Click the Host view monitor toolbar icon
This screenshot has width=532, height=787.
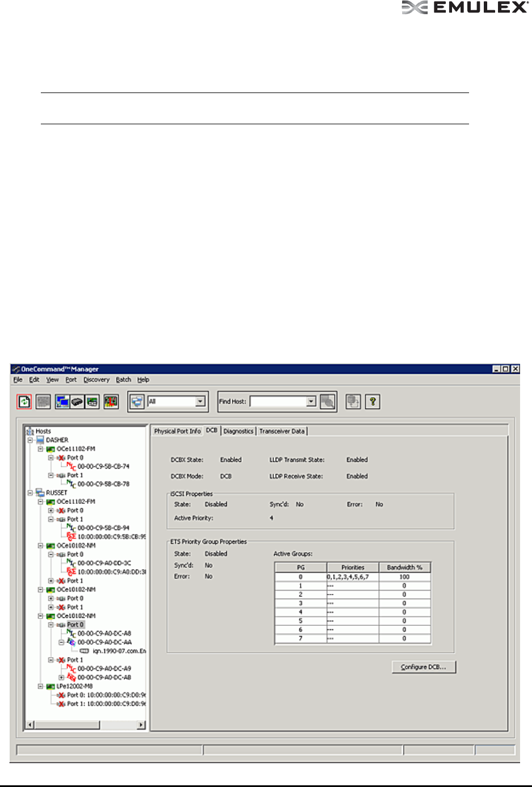pyautogui.click(x=62, y=402)
